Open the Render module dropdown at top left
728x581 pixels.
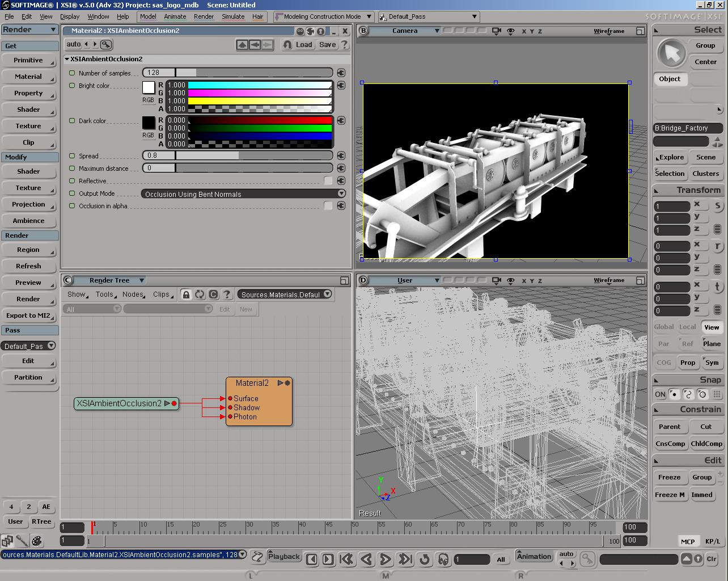tap(29, 30)
